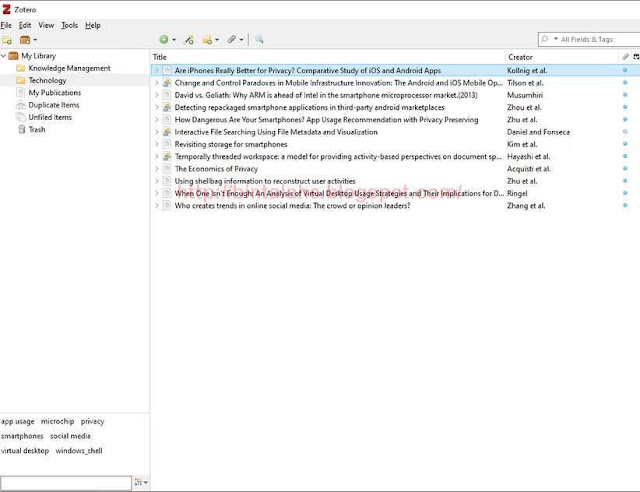640x492 pixels.
Task: Filter by the 'social media' tag
Action: 70,436
